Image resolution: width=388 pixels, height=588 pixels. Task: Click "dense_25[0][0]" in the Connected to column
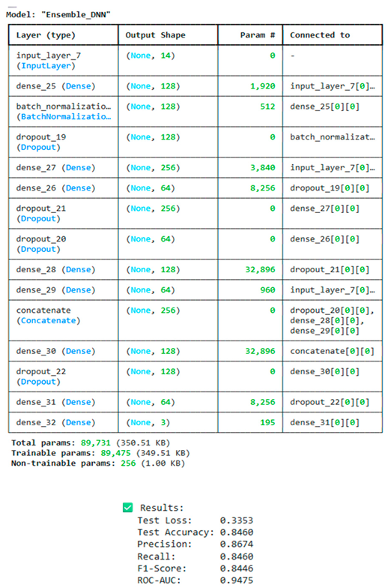tap(325, 106)
